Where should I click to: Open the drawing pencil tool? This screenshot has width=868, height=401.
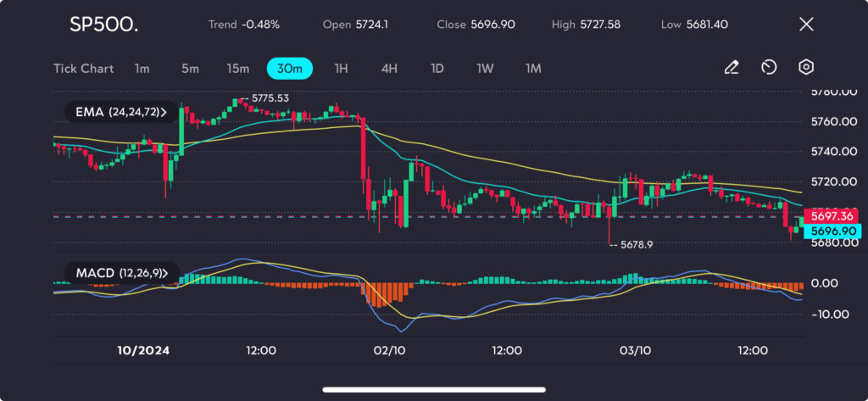732,68
